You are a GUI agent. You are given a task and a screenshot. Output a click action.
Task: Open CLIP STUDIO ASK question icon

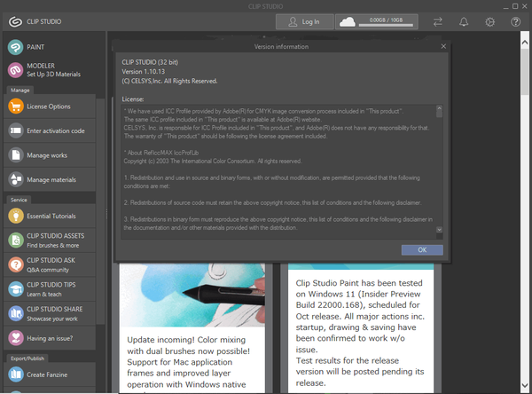coord(16,264)
